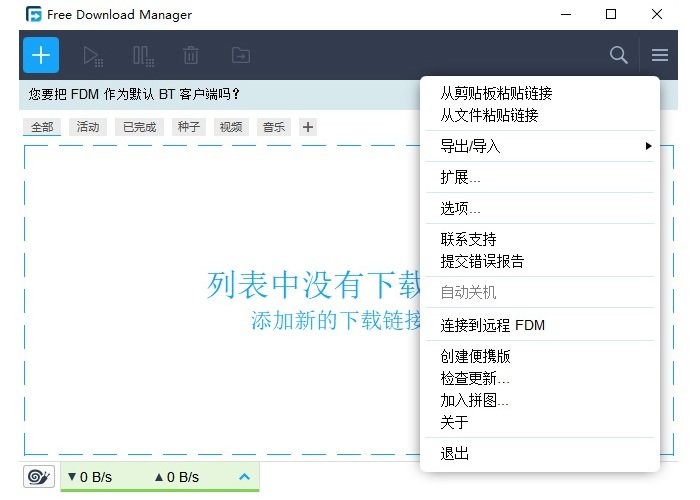Click the upload speed 0 B/s indicator

tap(176, 477)
